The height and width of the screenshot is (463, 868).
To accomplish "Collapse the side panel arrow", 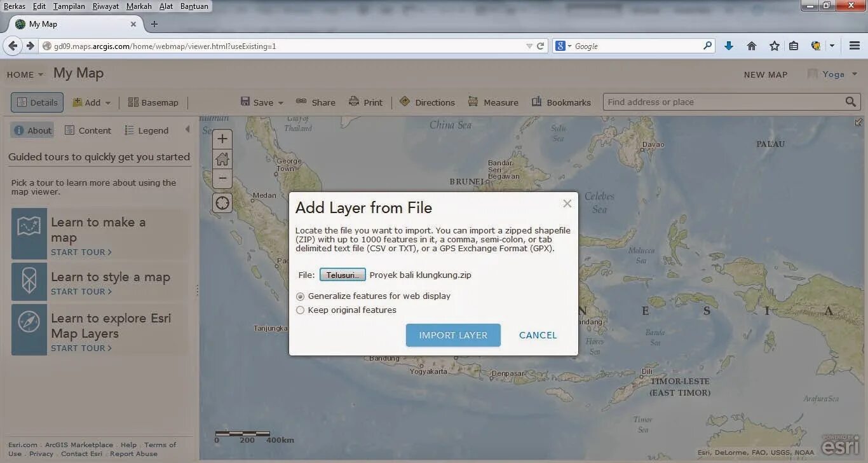I will tap(187, 130).
